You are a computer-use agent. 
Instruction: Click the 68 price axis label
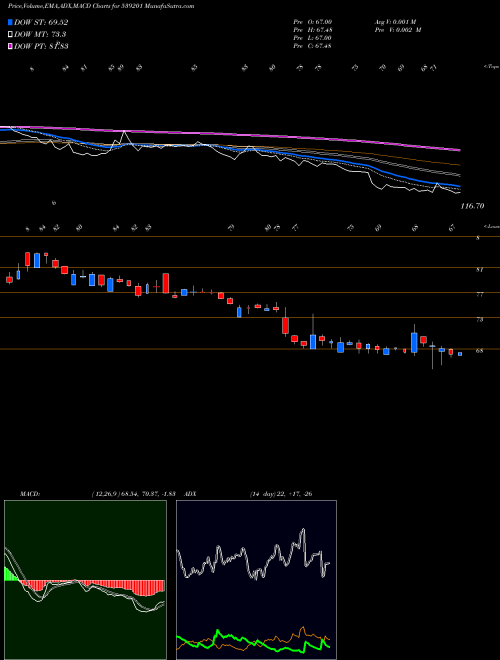479,351
